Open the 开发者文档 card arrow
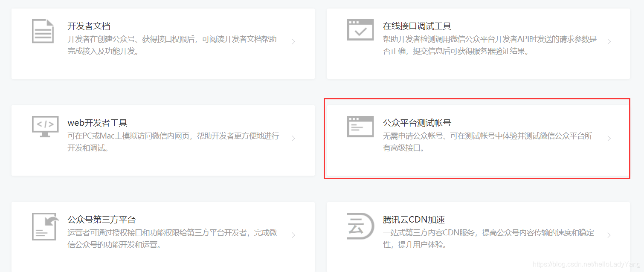 293,42
